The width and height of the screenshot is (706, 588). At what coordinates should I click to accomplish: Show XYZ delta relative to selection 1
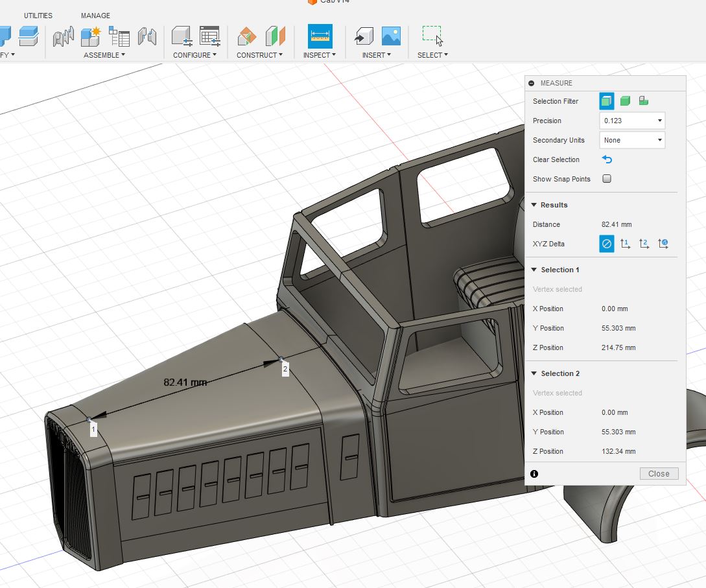tap(625, 244)
